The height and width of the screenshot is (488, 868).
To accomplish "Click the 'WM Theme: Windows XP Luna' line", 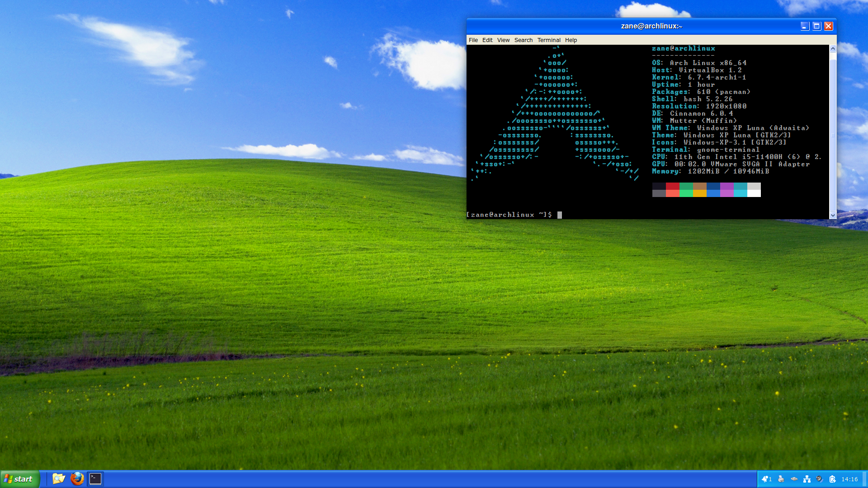I will point(731,128).
